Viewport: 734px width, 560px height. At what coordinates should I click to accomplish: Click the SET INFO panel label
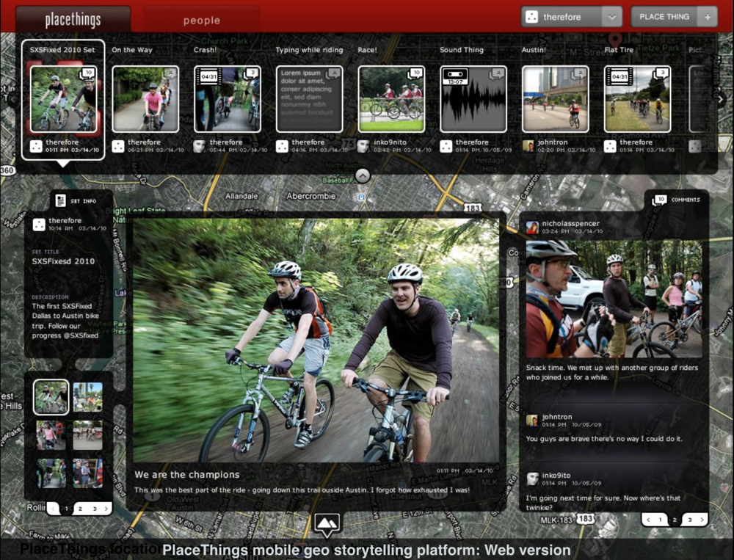(x=84, y=201)
